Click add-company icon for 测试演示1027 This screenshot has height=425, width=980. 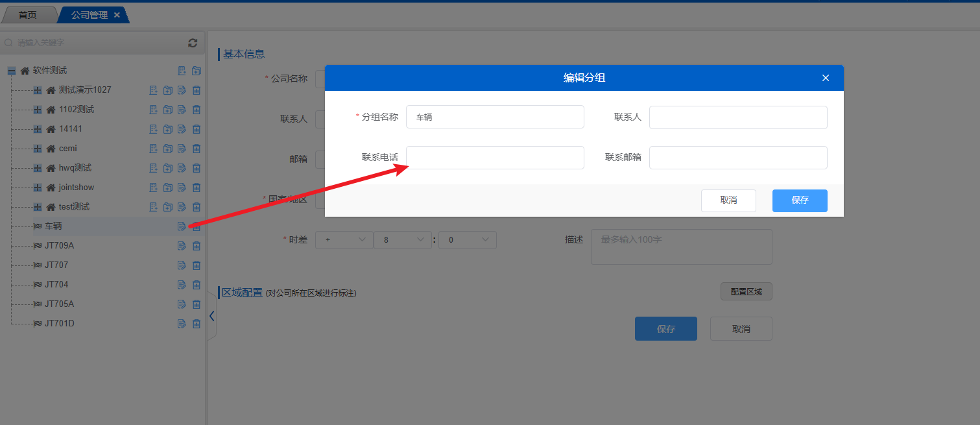[154, 90]
